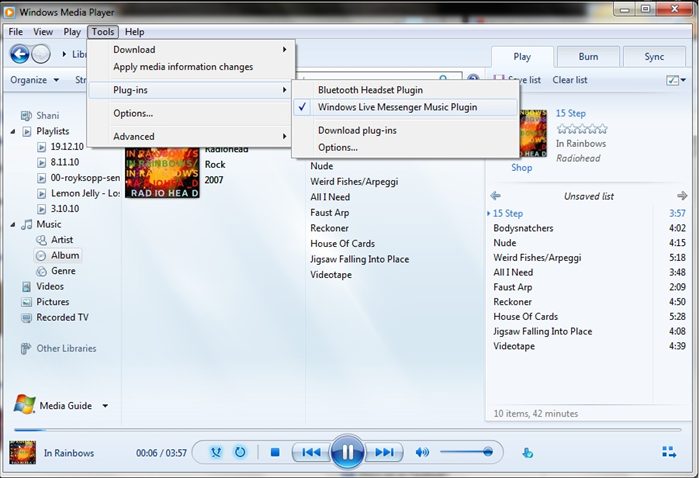Click the Back navigation arrow
Viewport: 699px width, 478px height.
(20, 54)
